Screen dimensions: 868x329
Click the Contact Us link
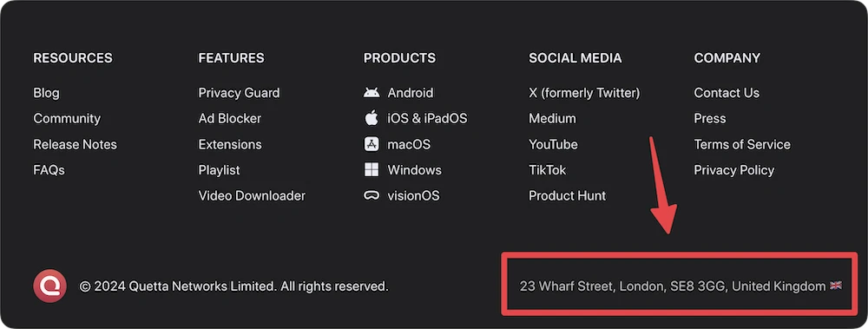727,93
